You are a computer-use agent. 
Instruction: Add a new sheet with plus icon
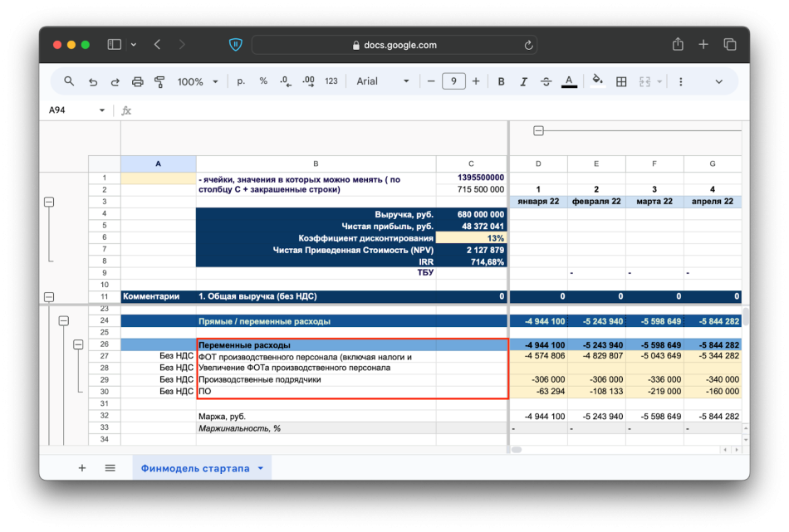81,468
